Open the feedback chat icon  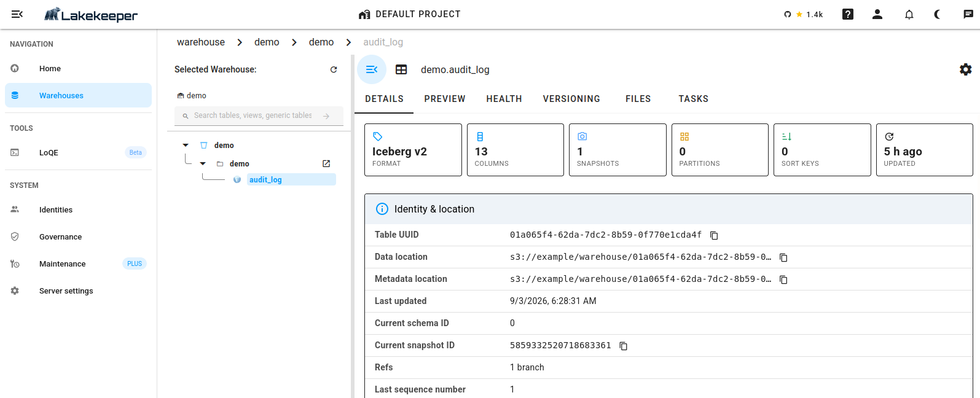pos(968,14)
